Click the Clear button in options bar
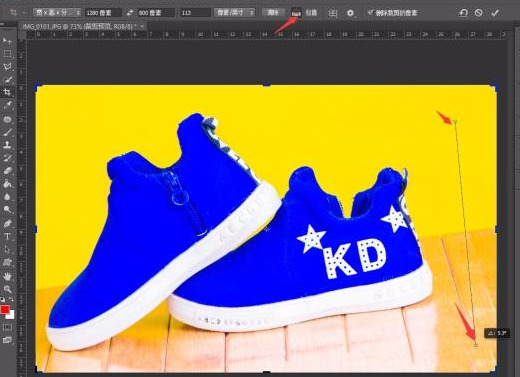Viewport: 520px width, 377px height. 273,13
